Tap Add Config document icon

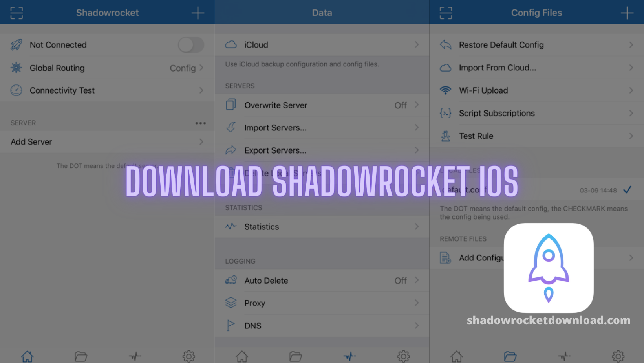point(446,258)
